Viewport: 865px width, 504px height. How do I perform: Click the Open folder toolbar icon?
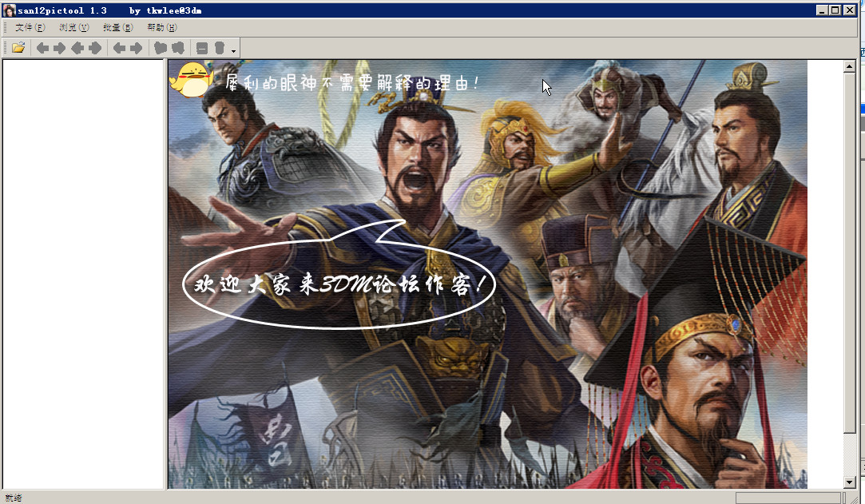pyautogui.click(x=18, y=47)
